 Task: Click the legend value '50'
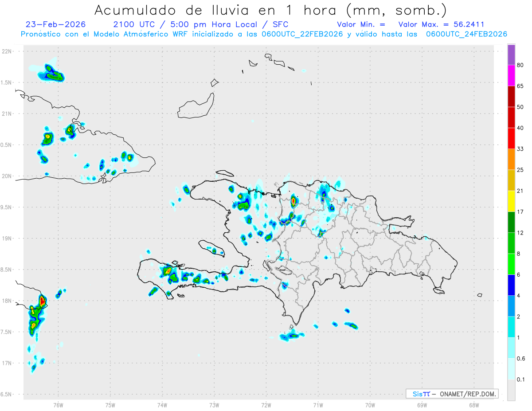click(520, 107)
